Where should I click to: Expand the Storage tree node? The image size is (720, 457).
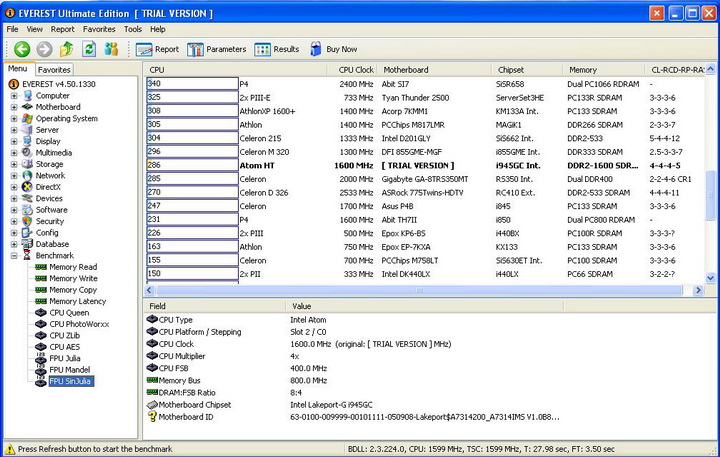(14, 164)
